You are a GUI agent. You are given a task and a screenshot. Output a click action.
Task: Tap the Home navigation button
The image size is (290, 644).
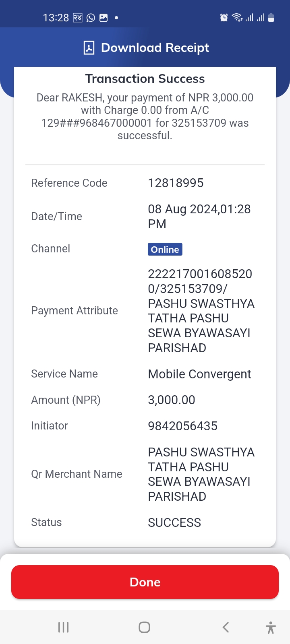tap(144, 627)
